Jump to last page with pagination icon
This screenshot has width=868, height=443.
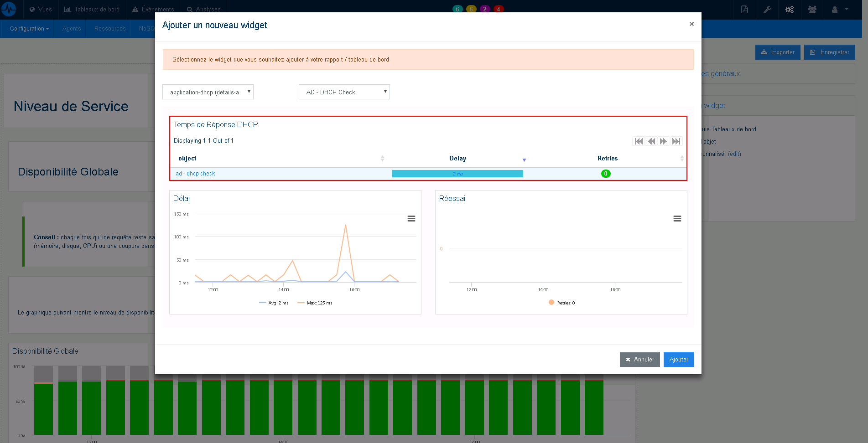click(x=676, y=141)
